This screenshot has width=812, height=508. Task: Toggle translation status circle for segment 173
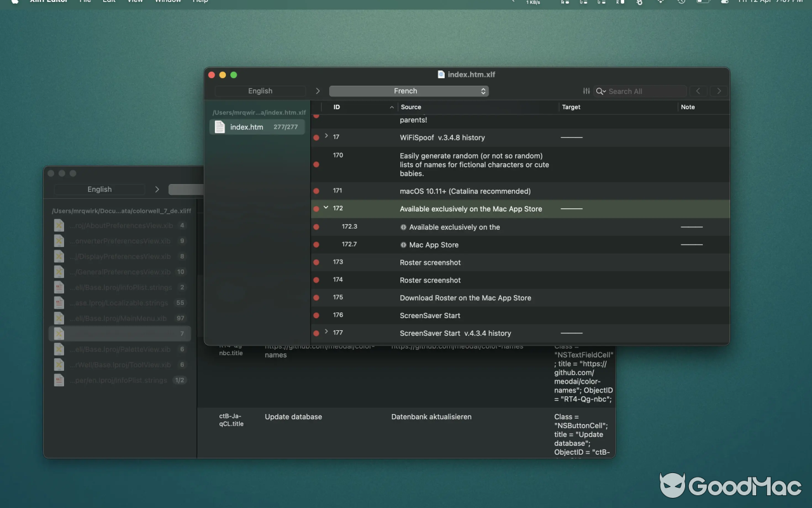[x=315, y=262]
